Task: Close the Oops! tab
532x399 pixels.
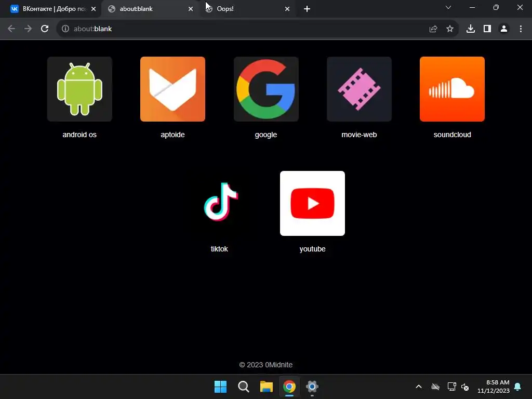Action: click(x=287, y=9)
